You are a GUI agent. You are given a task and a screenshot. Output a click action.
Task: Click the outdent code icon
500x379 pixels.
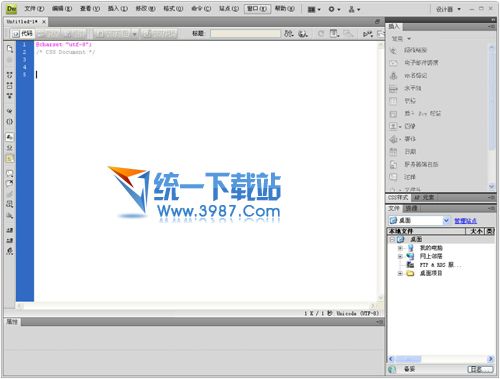(10, 240)
